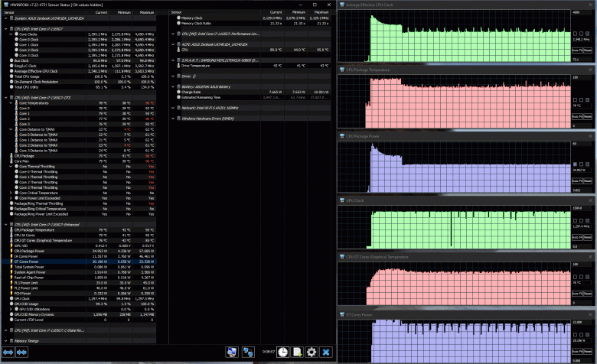Click the clock icon beside Bus Clock

pyautogui.click(x=11, y=60)
